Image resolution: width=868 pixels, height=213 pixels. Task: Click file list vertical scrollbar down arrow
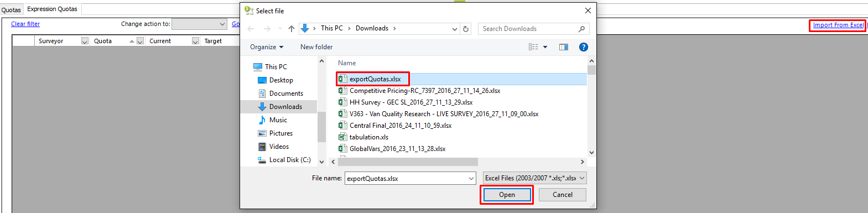point(591,152)
